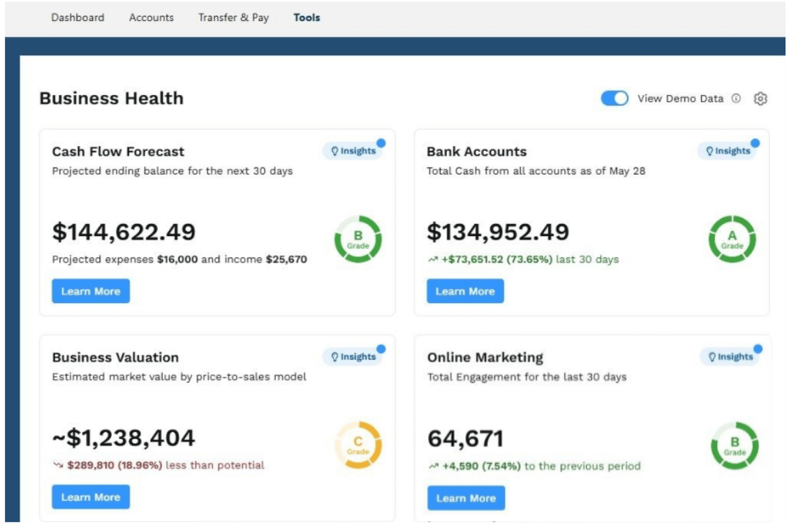Click the Bank Accounts A grade ring
The width and height of the screenshot is (796, 532).
pos(732,239)
